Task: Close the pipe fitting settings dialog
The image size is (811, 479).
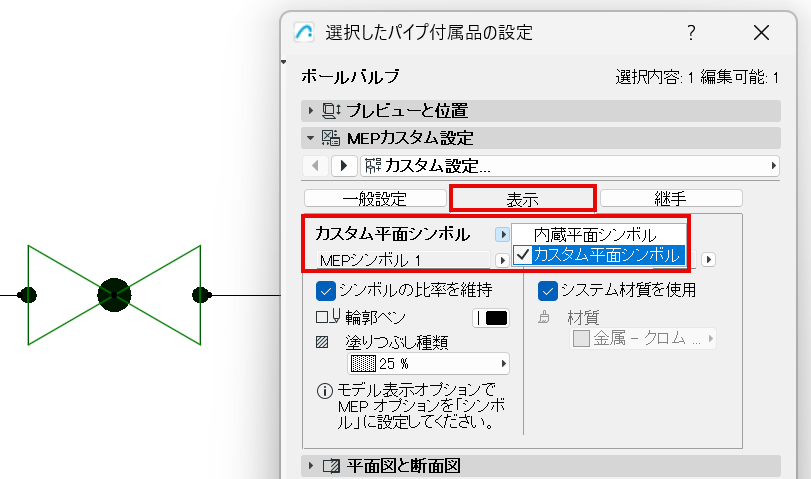Action: click(x=761, y=33)
